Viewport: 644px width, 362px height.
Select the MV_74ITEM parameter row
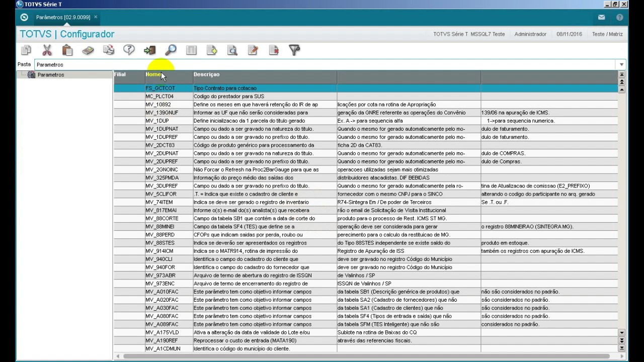point(366,202)
